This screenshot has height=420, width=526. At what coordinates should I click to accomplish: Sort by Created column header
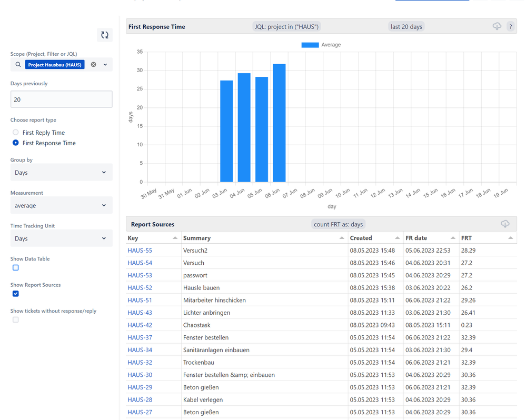(361, 238)
